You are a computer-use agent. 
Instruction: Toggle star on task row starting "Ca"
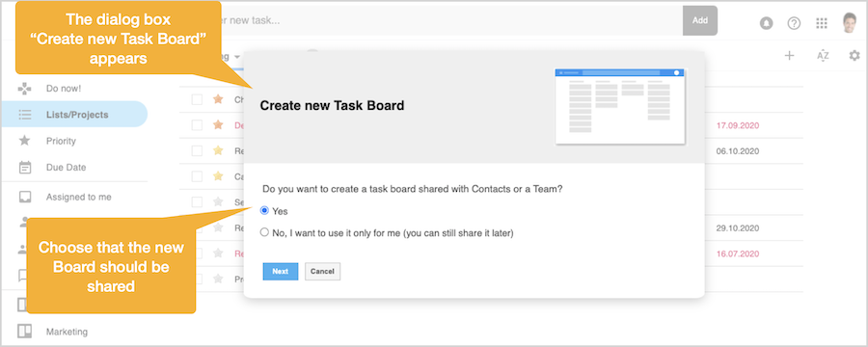[x=218, y=176]
